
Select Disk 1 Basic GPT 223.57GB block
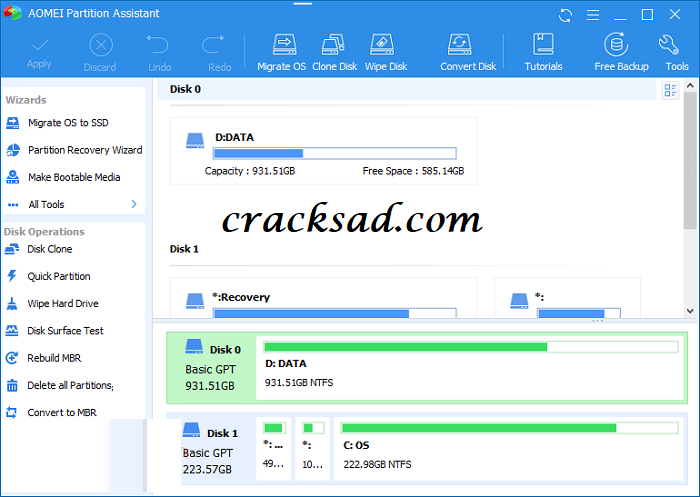tap(210, 451)
